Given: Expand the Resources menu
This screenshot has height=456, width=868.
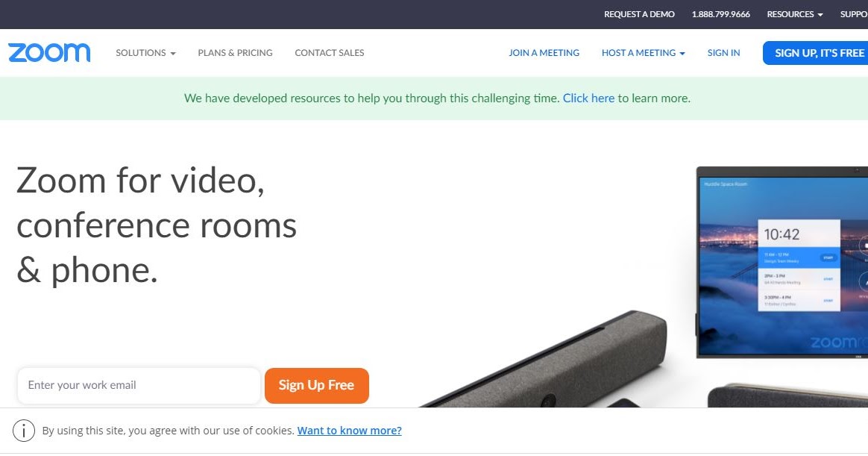Looking at the screenshot, I should coord(794,14).
